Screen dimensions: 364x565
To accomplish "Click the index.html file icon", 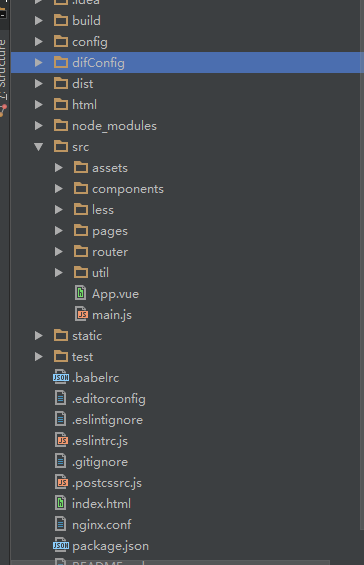I will coord(61,503).
